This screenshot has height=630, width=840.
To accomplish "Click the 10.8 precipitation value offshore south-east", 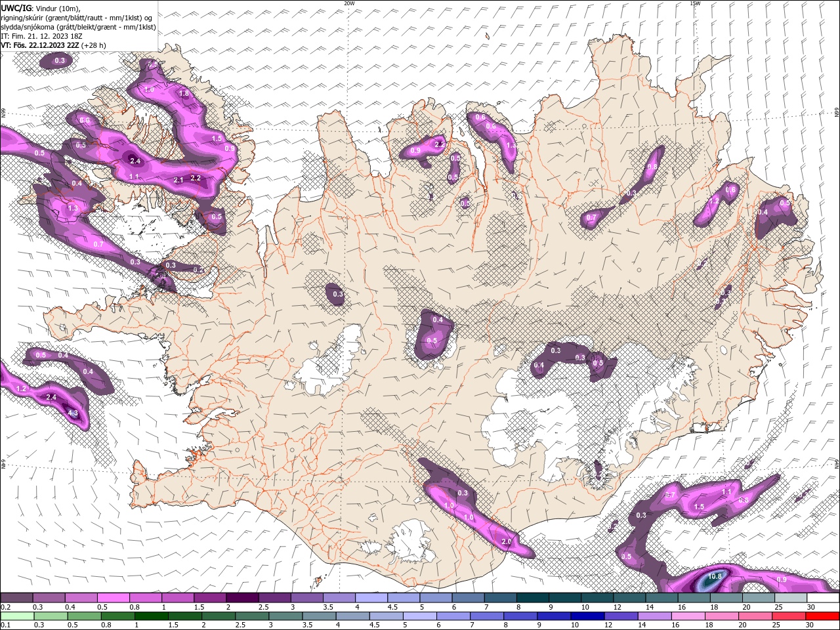I will coord(715,576).
